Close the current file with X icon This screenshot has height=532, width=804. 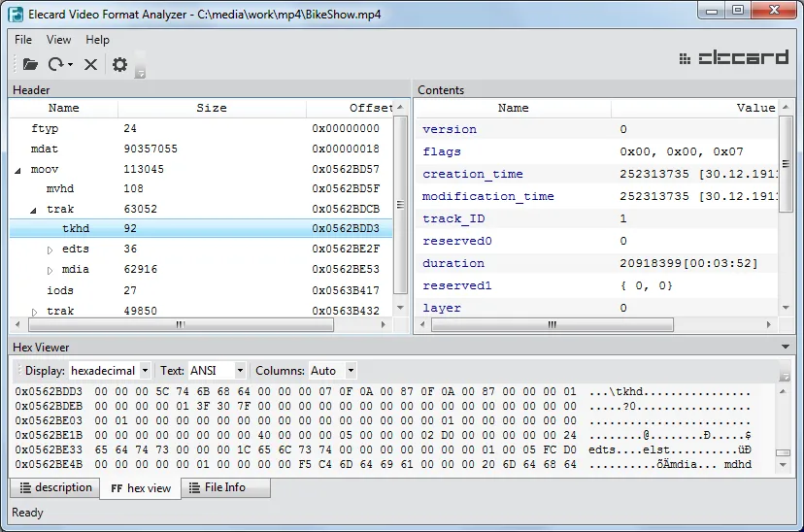click(x=90, y=64)
